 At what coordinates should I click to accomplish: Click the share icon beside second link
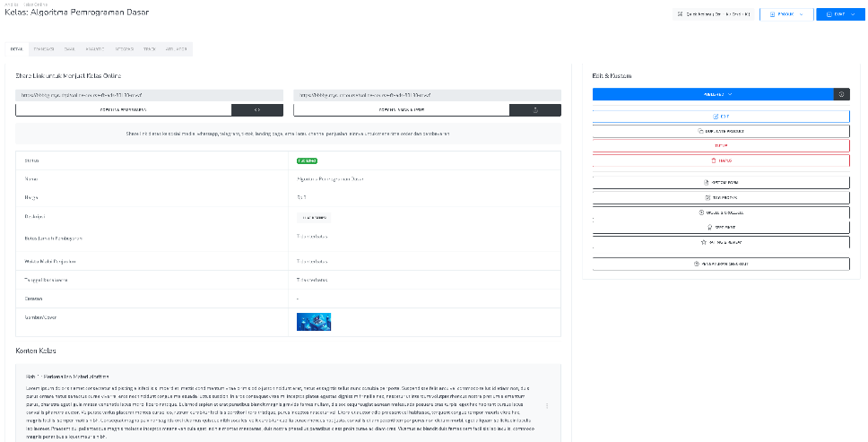[535, 110]
